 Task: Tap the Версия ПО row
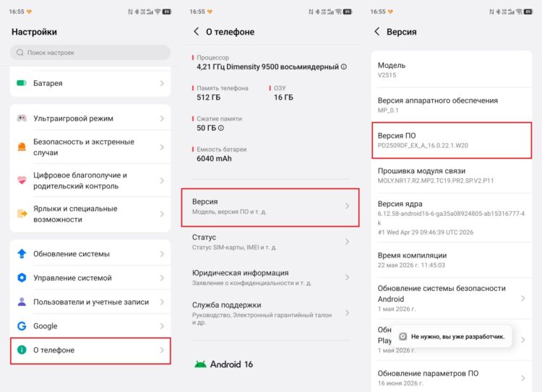coord(452,140)
